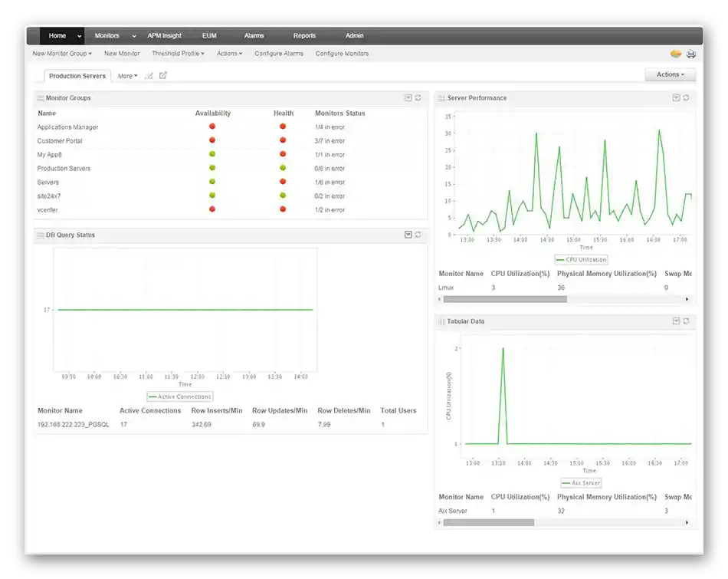Image resolution: width=728 pixels, height=579 pixels.
Task: Open DB Query Status widget edit menu icon
Action: 408,235
